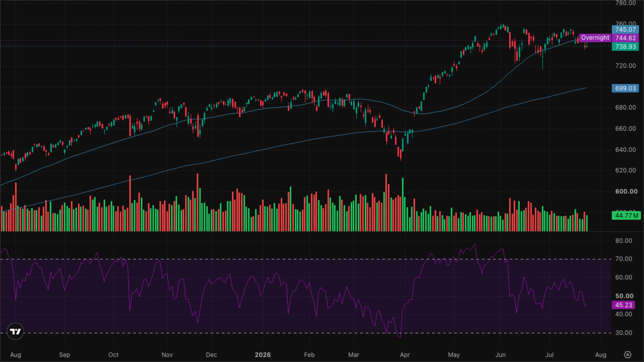Screen dimensions: 644x362
Task: Click the 744.62 overnight price value
Action: click(x=625, y=38)
